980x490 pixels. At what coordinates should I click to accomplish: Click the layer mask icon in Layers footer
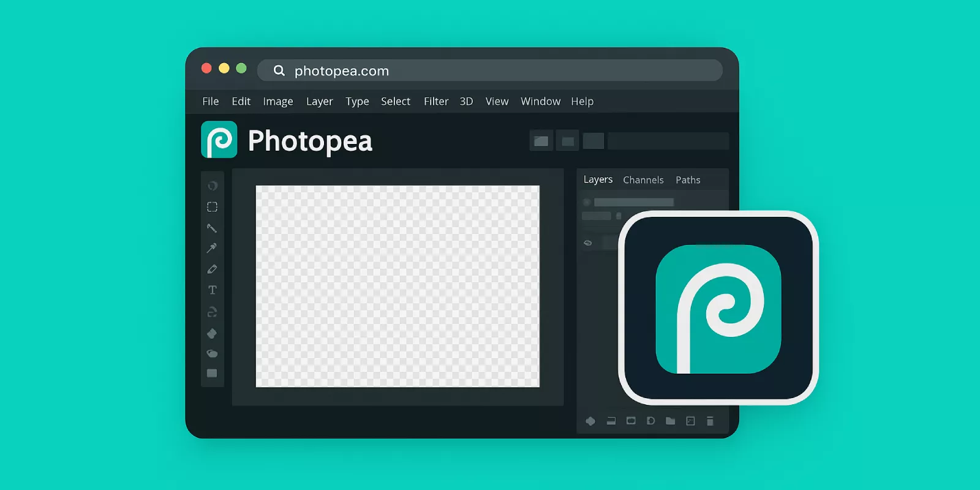coord(631,421)
